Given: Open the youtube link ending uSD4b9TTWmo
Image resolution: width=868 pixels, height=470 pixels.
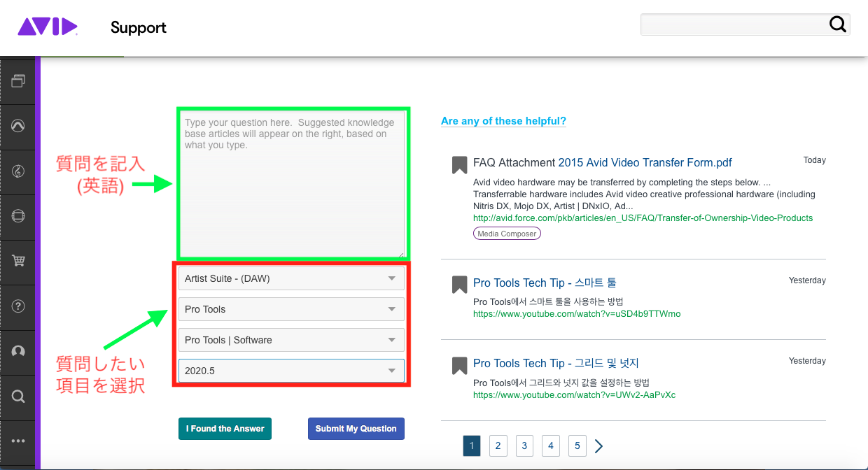Looking at the screenshot, I should (x=577, y=314).
